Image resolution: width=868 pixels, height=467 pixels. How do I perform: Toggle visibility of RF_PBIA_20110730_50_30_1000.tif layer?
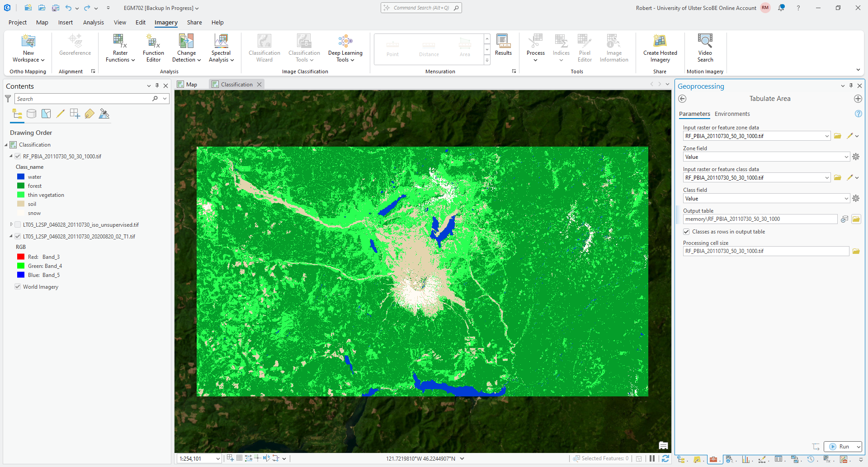pos(18,157)
